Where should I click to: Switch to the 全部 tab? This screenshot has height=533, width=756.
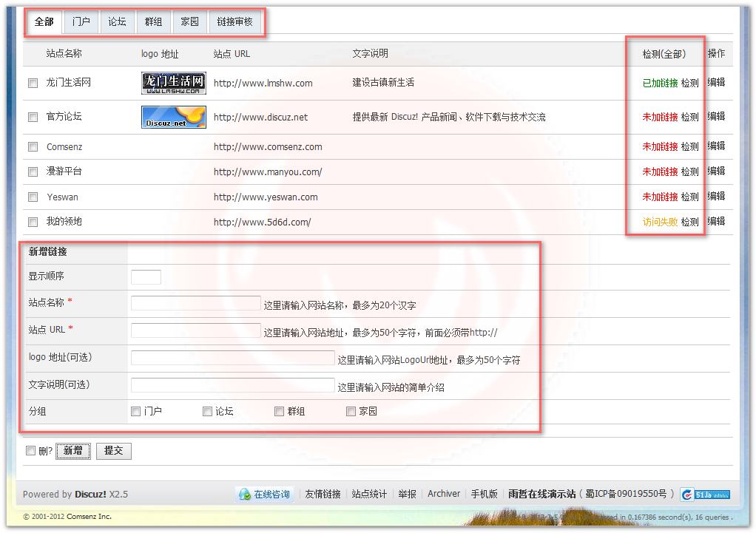[x=44, y=22]
